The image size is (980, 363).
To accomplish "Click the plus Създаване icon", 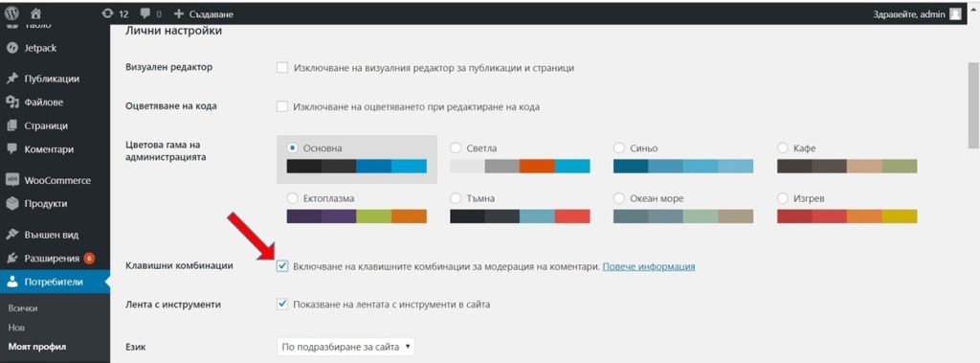I will tap(179, 13).
